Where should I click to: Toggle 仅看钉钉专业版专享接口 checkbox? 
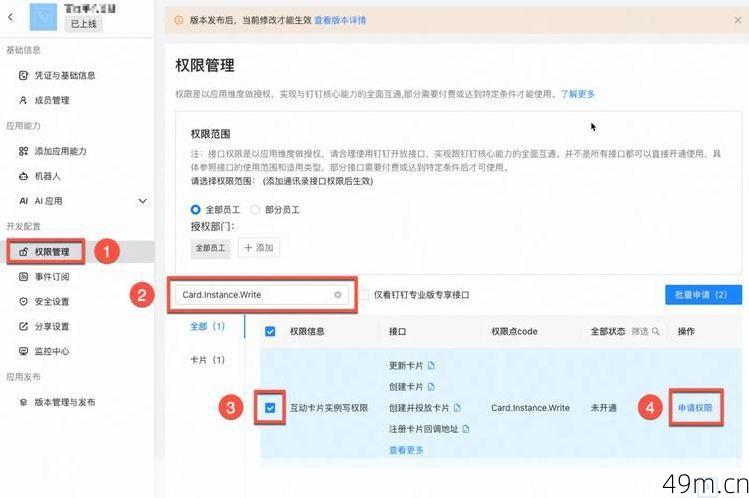(364, 295)
